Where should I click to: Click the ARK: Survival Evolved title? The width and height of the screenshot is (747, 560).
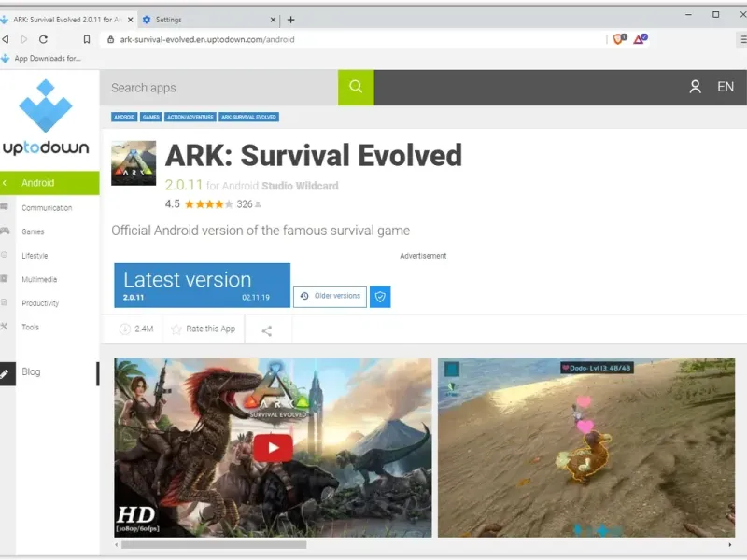(x=314, y=155)
